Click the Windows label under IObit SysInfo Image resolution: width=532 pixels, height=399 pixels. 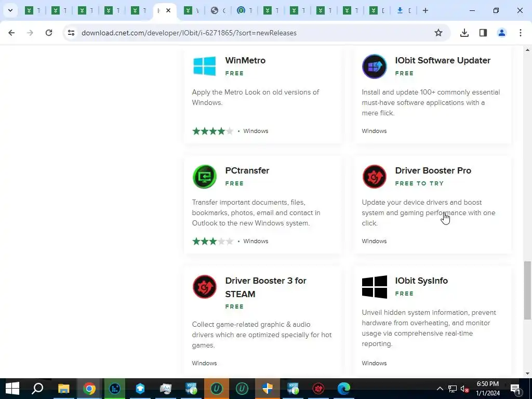tap(374, 363)
